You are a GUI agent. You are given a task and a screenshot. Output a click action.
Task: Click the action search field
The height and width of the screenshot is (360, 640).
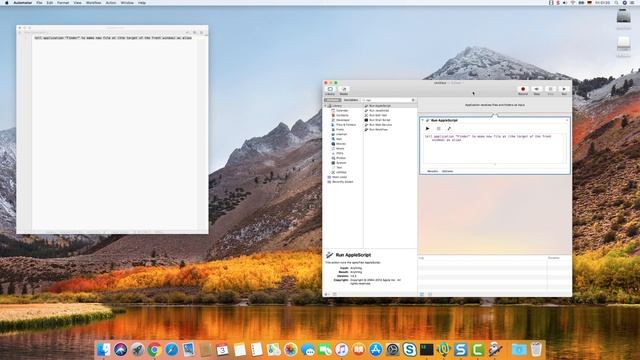click(388, 100)
